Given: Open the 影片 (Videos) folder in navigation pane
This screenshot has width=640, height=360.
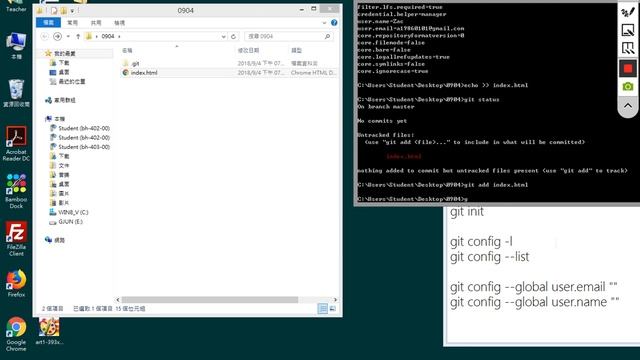Looking at the screenshot, I should (64, 203).
